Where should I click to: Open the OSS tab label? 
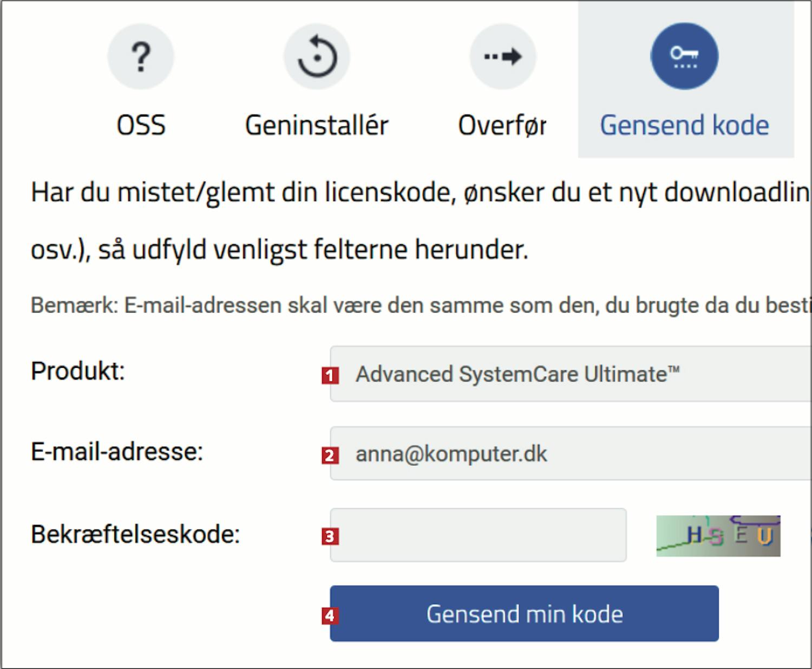(141, 125)
